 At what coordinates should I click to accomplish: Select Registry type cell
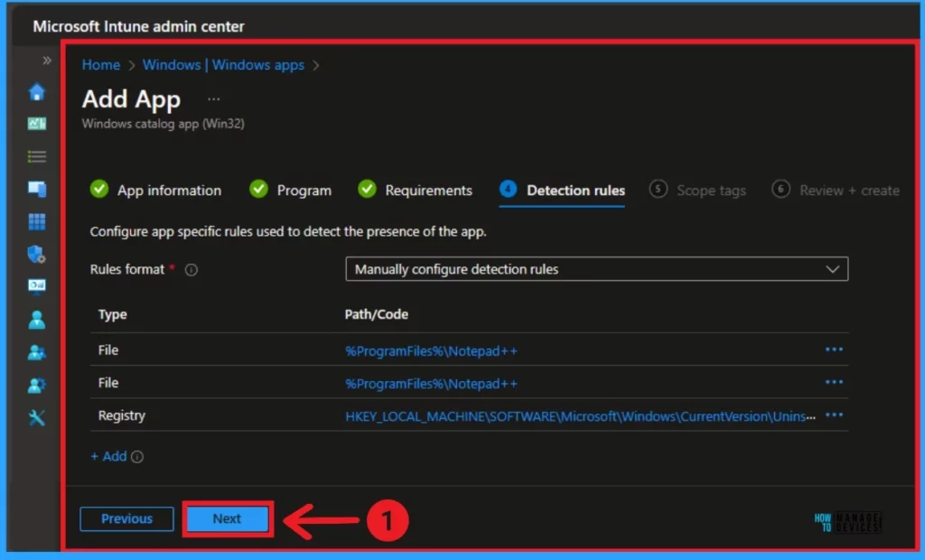(x=122, y=415)
